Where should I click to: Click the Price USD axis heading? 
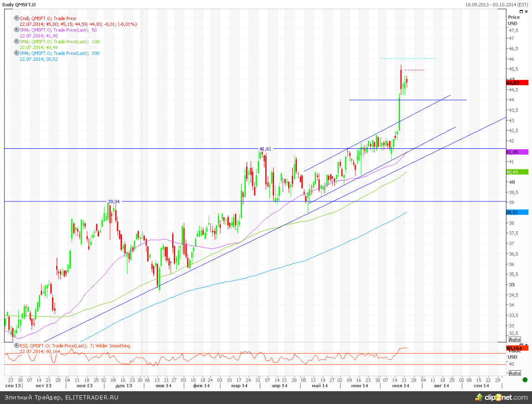pos(513,20)
